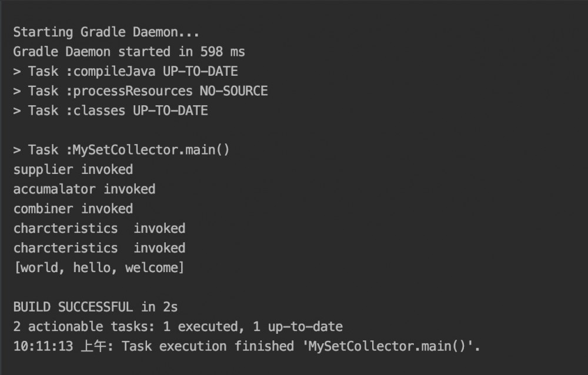Click the word 'welcome' in result list

[151, 267]
